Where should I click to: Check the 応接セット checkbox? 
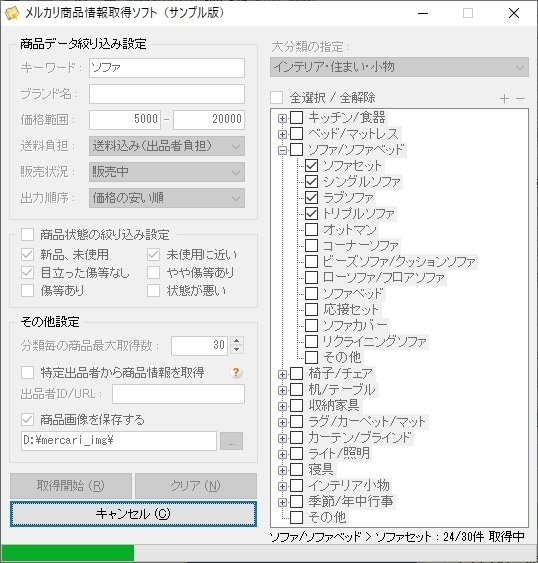pyautogui.click(x=311, y=309)
